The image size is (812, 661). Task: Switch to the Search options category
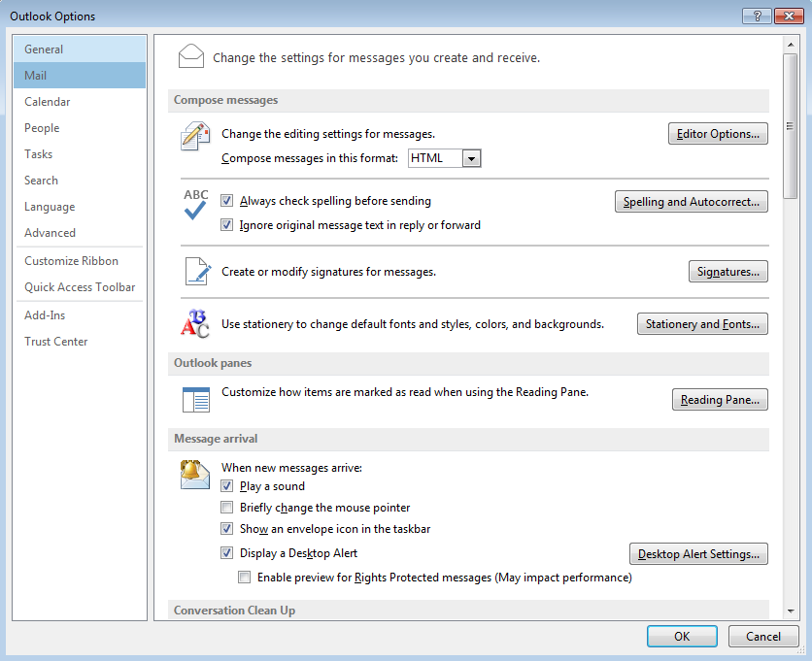click(x=80, y=181)
